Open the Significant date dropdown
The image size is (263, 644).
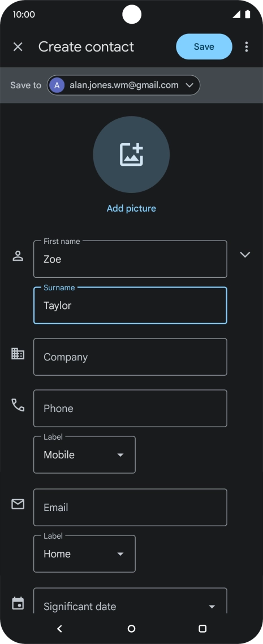[x=130, y=602]
